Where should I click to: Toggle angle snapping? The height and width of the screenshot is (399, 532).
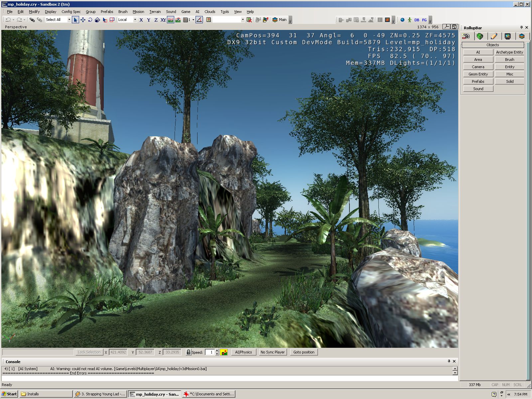click(199, 20)
